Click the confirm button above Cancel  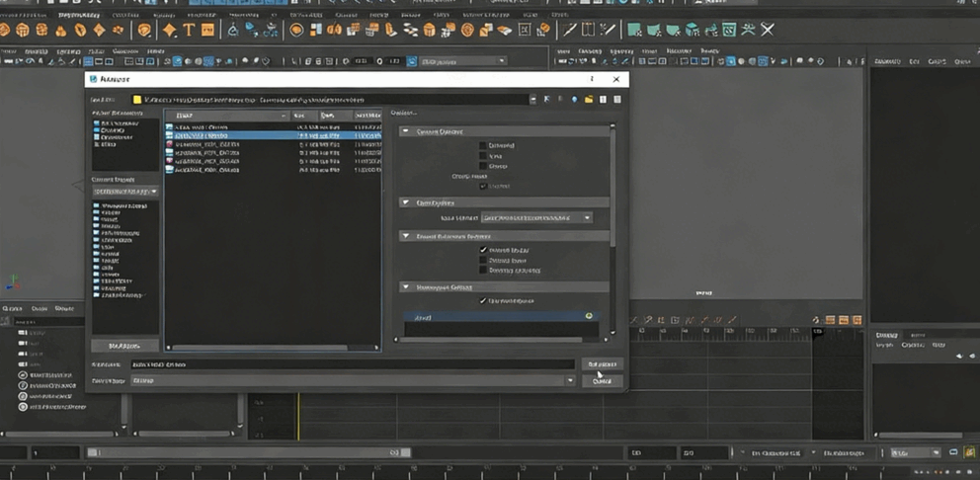click(603, 364)
